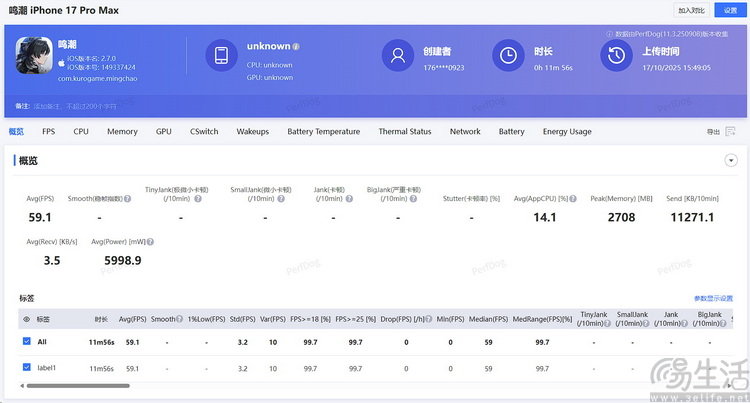Viewport: 750px width, 403px height.
Task: Uncheck the label1 row checkbox
Action: tap(26, 368)
